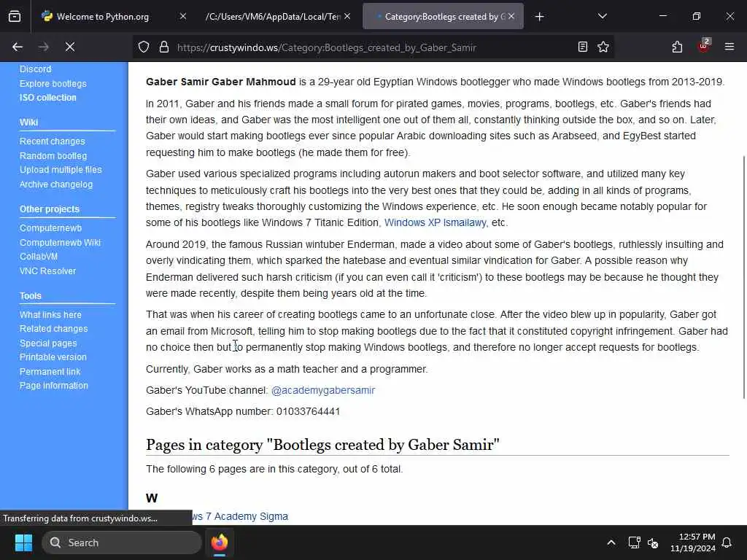Open Recent changes in Wiki section
The image size is (747, 560).
click(53, 141)
